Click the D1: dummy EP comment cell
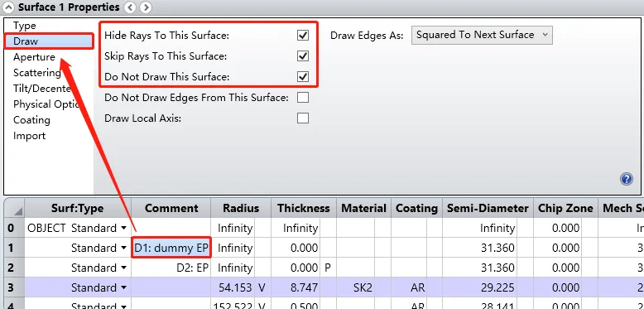The height and width of the screenshot is (309, 644). tap(171, 248)
